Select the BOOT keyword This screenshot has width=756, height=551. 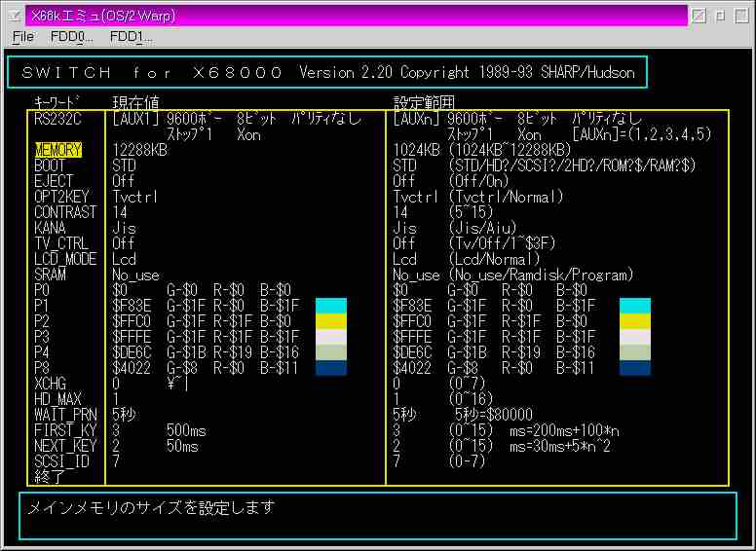50,165
